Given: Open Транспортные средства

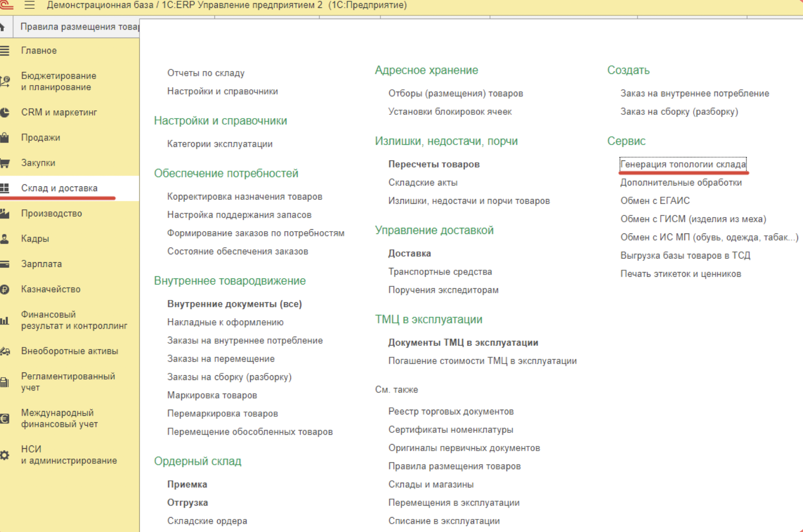Looking at the screenshot, I should (x=440, y=272).
